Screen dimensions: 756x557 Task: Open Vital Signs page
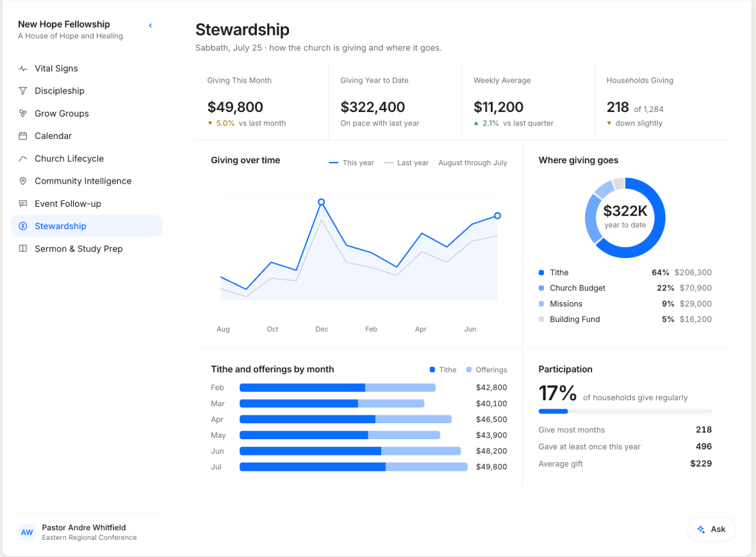click(x=86, y=69)
